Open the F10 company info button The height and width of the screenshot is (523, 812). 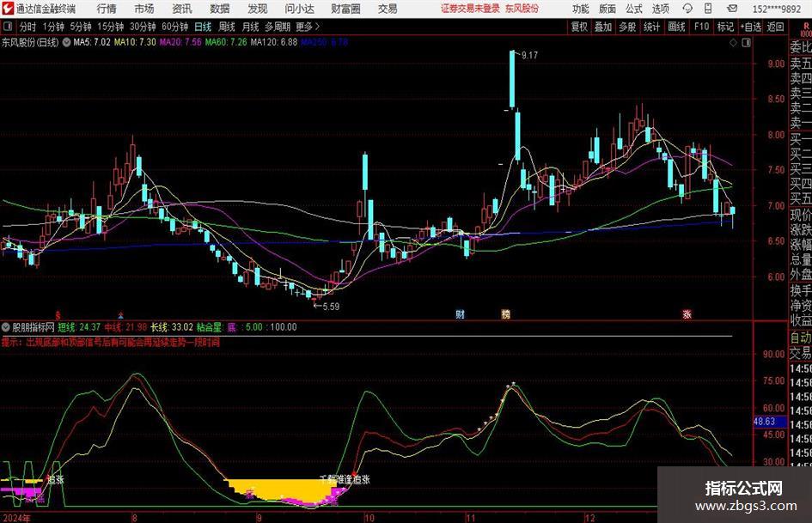(x=702, y=27)
